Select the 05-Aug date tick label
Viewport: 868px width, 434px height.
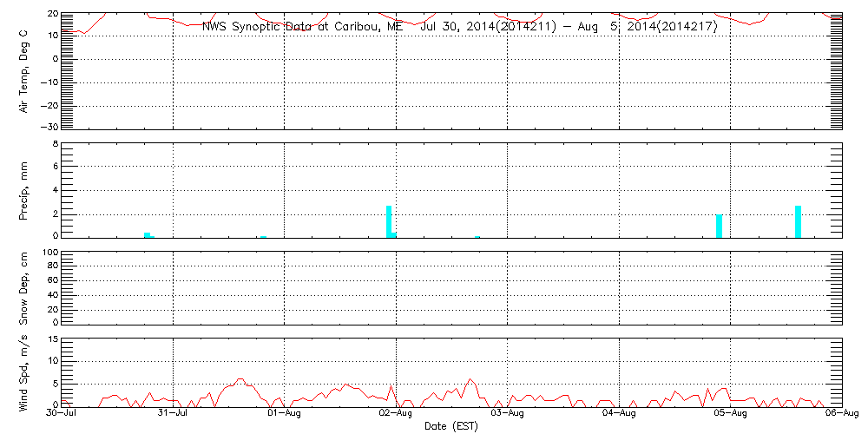click(x=731, y=414)
